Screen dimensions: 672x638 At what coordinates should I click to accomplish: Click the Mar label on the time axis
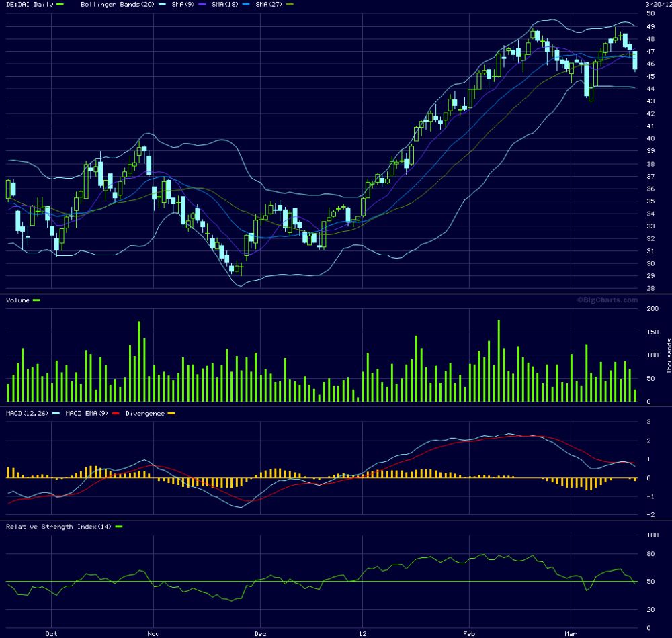[x=571, y=633]
